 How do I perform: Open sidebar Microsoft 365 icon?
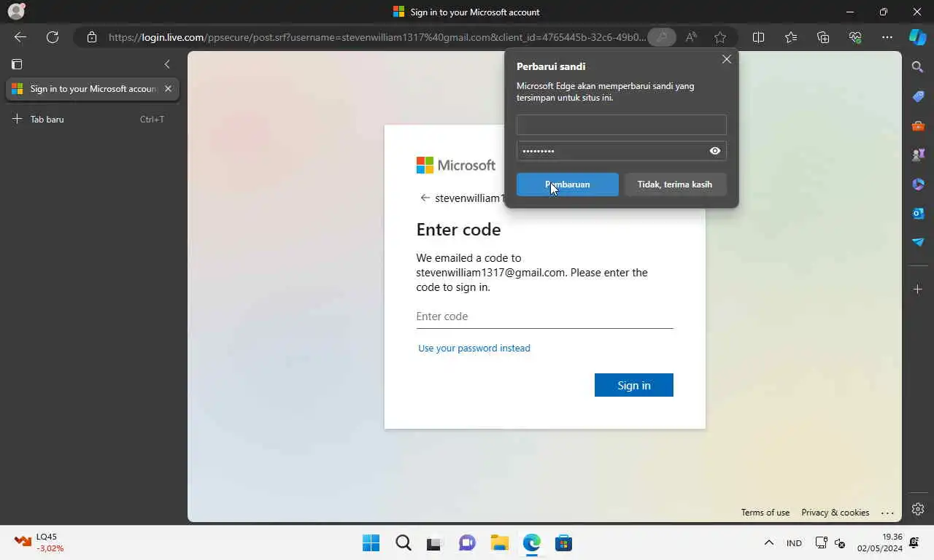(918, 184)
